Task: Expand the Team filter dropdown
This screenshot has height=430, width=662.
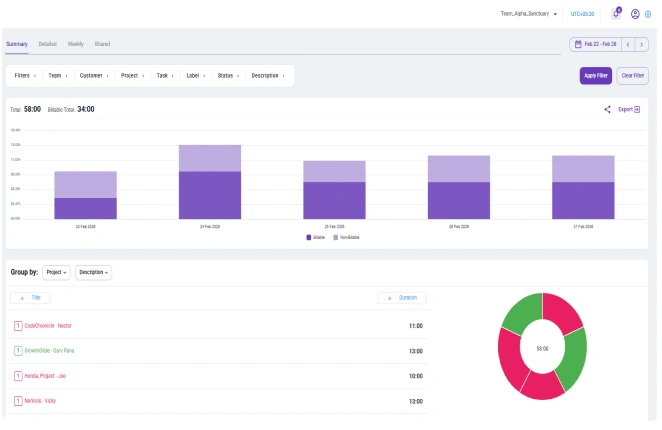Action: pyautogui.click(x=58, y=76)
